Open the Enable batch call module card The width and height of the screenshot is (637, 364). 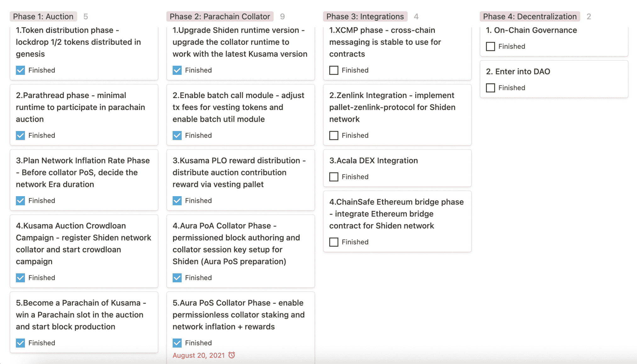[241, 115]
